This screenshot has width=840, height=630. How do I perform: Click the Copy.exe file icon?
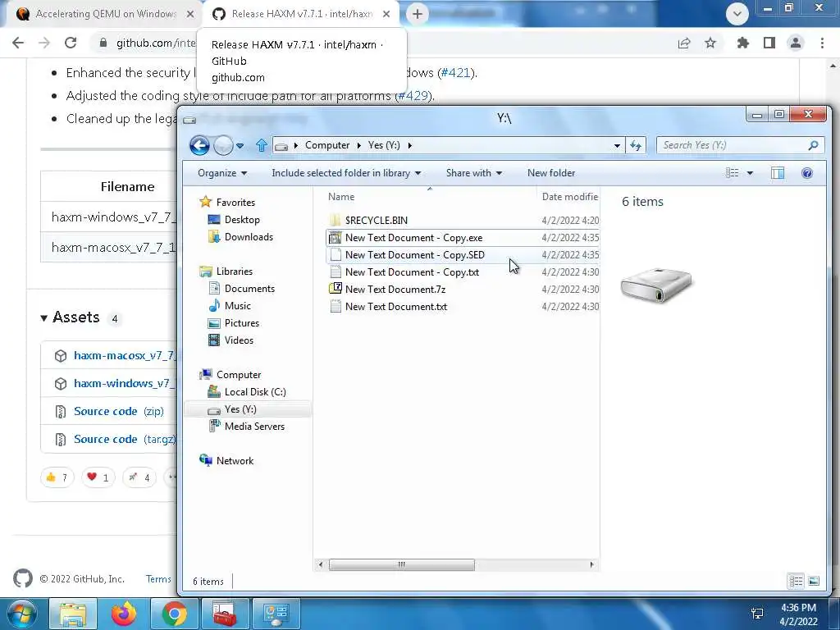pos(336,237)
